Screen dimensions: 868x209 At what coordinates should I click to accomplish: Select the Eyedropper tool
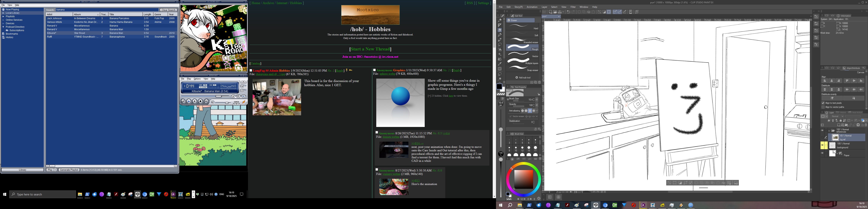500,64
